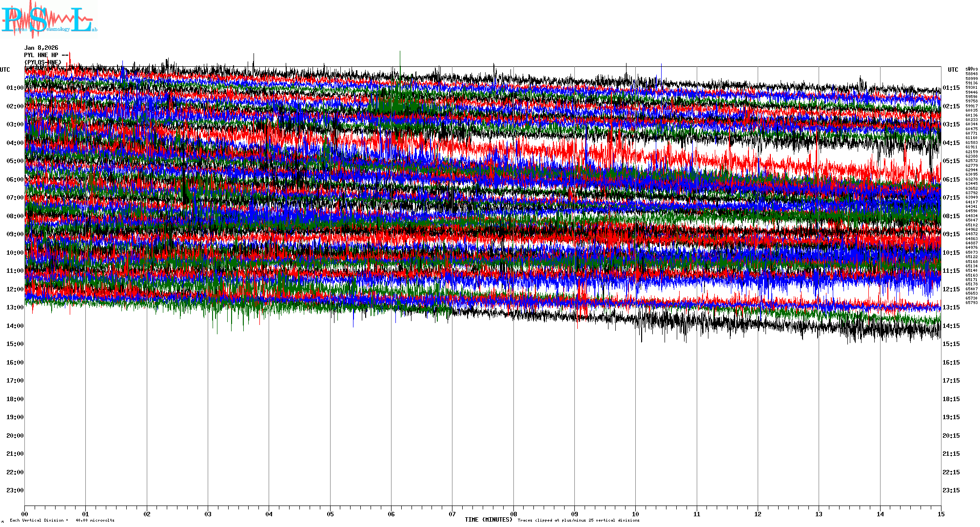This screenshot has width=980, height=527.
Task: Select the 14:00 hour label on left
Action: [15, 326]
